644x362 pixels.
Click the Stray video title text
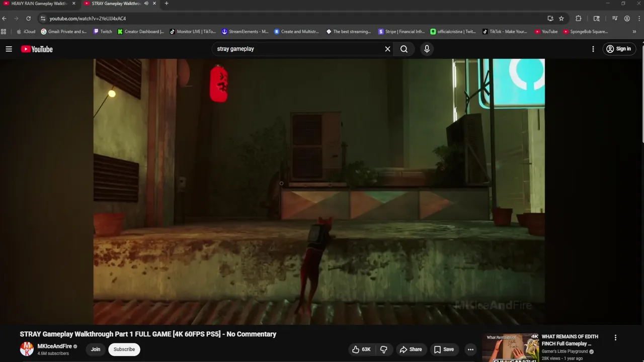(148, 334)
